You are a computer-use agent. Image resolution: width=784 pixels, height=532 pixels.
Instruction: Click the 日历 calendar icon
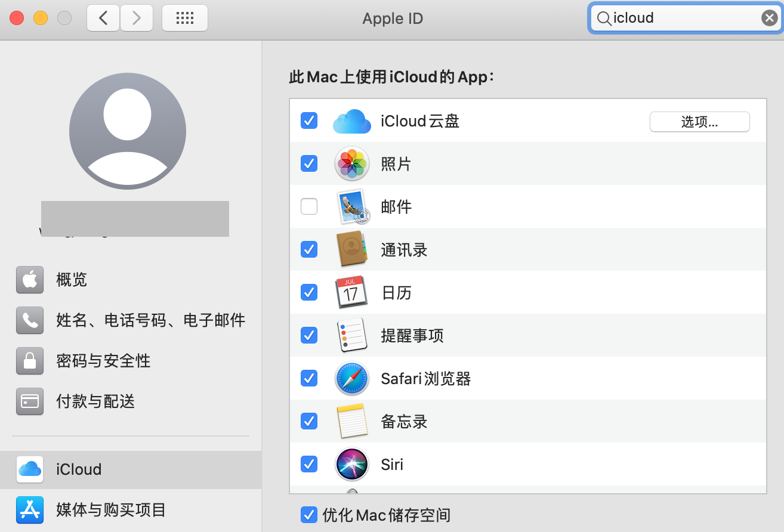pos(351,292)
